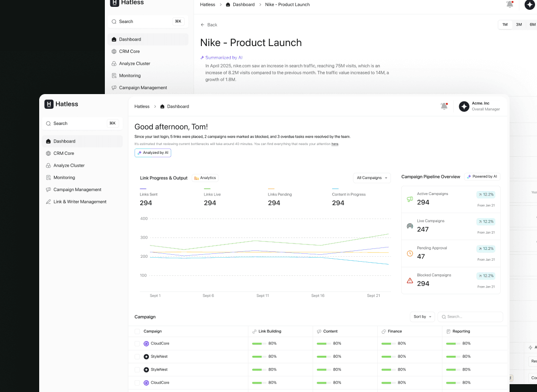The image size is (537, 392).
Task: Click the Links Sent purple legend swatch
Action: [x=143, y=189]
